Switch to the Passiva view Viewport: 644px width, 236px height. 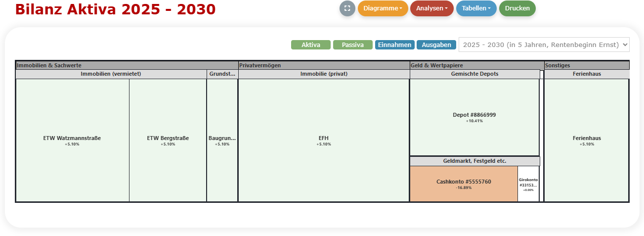click(352, 45)
